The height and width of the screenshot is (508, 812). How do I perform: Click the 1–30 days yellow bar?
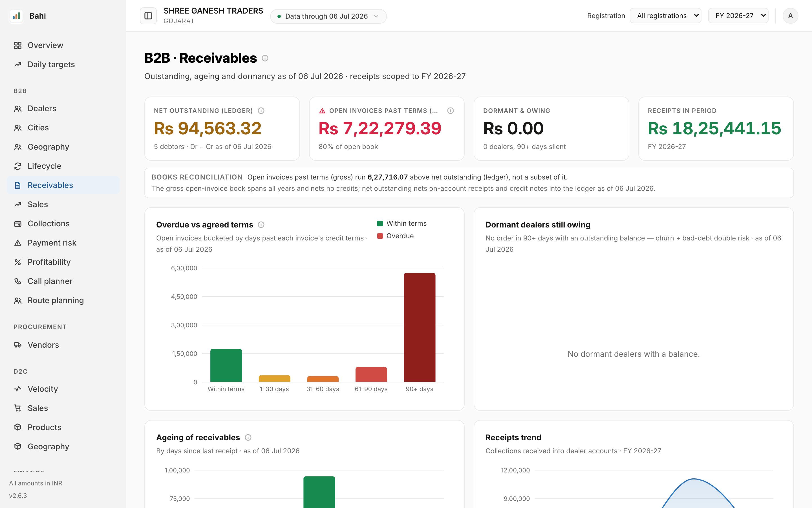(x=274, y=379)
